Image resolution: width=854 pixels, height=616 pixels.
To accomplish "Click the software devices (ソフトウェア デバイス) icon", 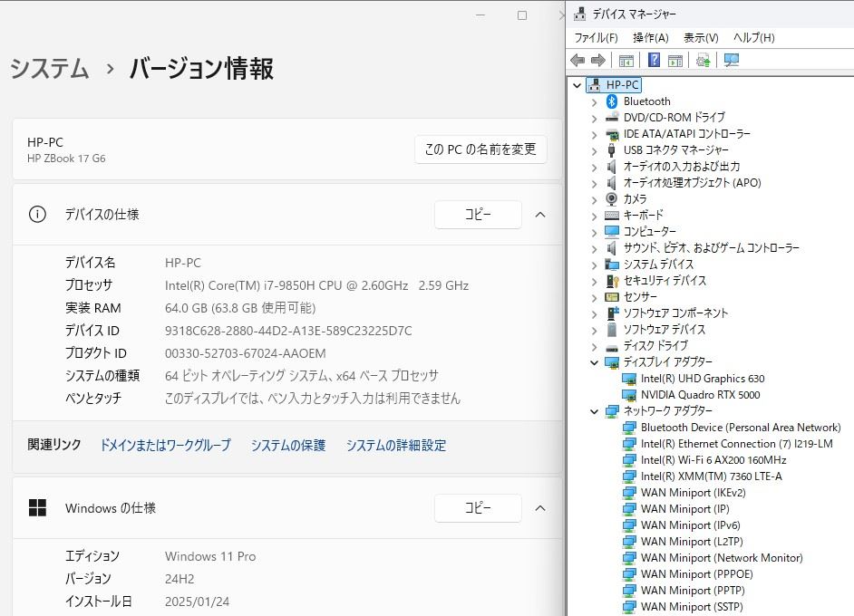I will [612, 330].
